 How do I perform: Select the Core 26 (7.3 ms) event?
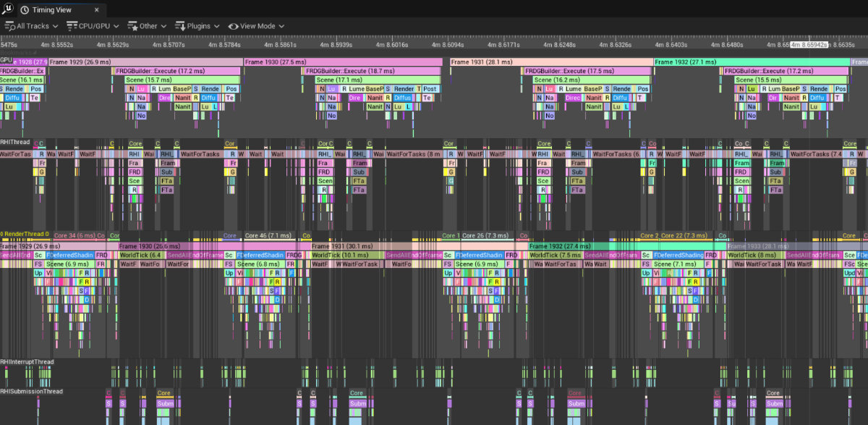(488, 235)
